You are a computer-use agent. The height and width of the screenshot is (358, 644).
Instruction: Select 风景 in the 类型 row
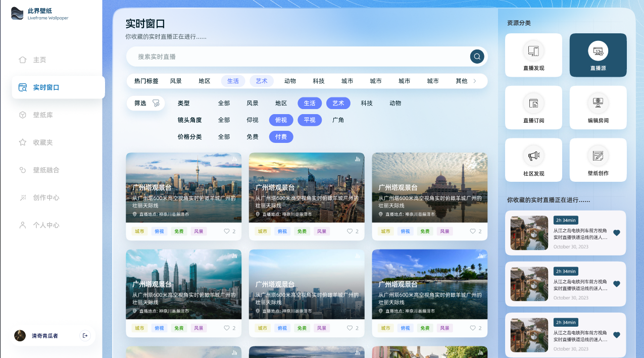pos(253,103)
